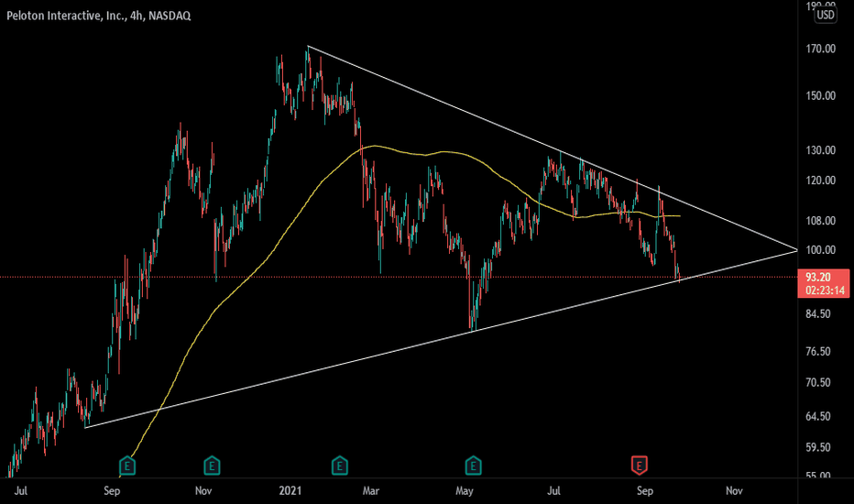Click the red earnings marker near September 2021
The width and height of the screenshot is (854, 504).
click(x=640, y=466)
